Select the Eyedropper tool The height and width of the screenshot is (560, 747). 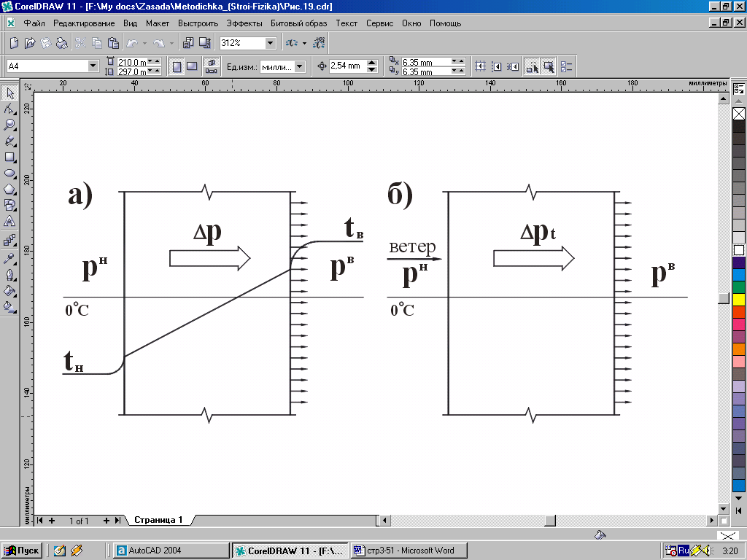(9, 258)
